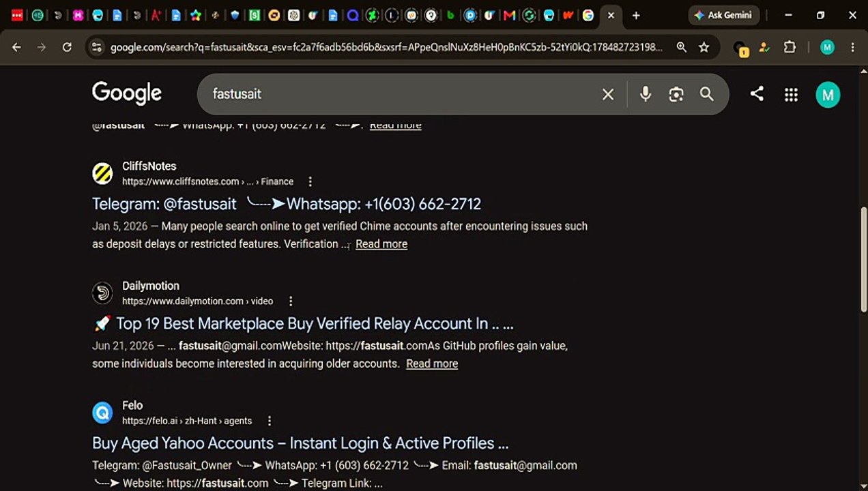
Task: Click the share icon near search bar
Action: pos(757,94)
